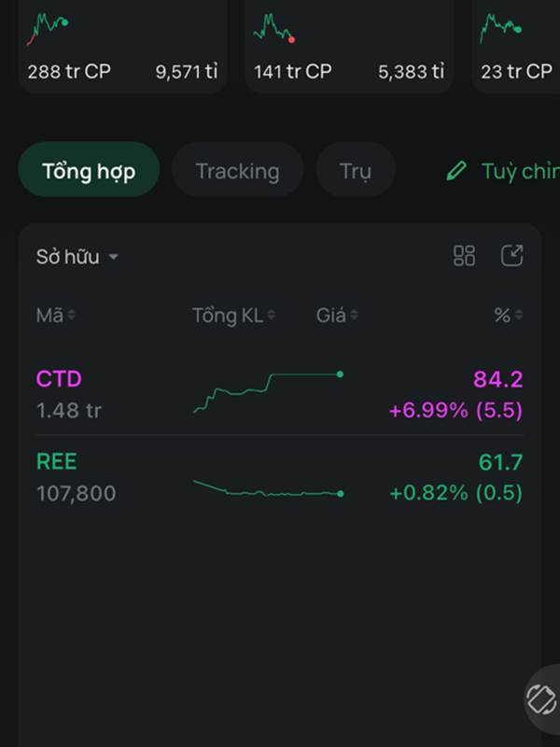Open the grid layout view icon
560x747 pixels.
[x=464, y=256]
